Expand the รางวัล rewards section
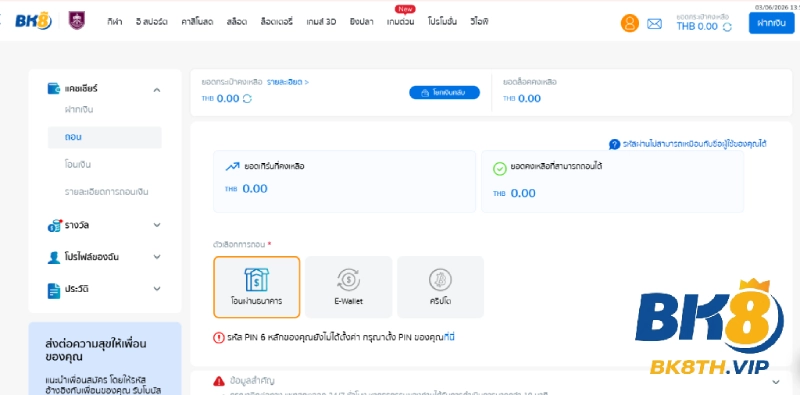The image size is (800, 395). coord(157,225)
